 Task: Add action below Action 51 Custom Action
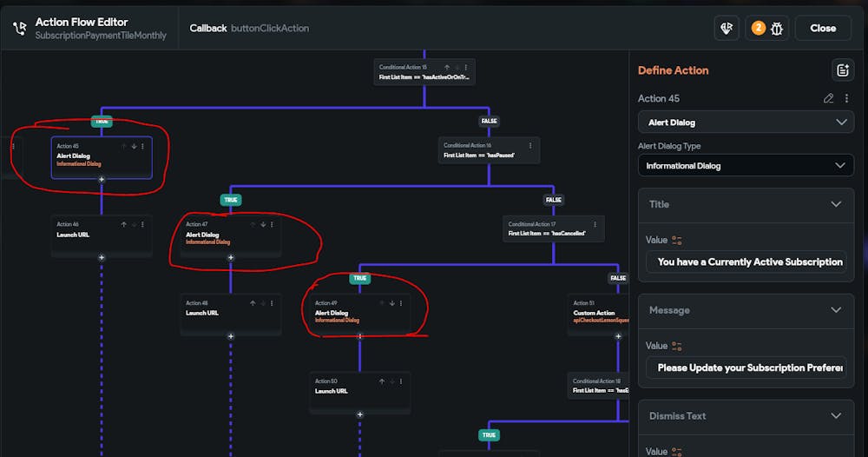[x=618, y=336]
